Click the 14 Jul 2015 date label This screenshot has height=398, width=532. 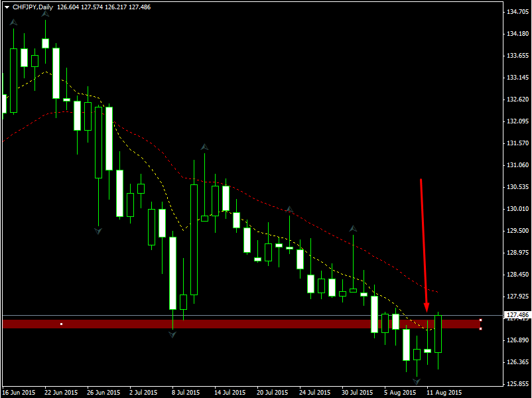coord(230,393)
